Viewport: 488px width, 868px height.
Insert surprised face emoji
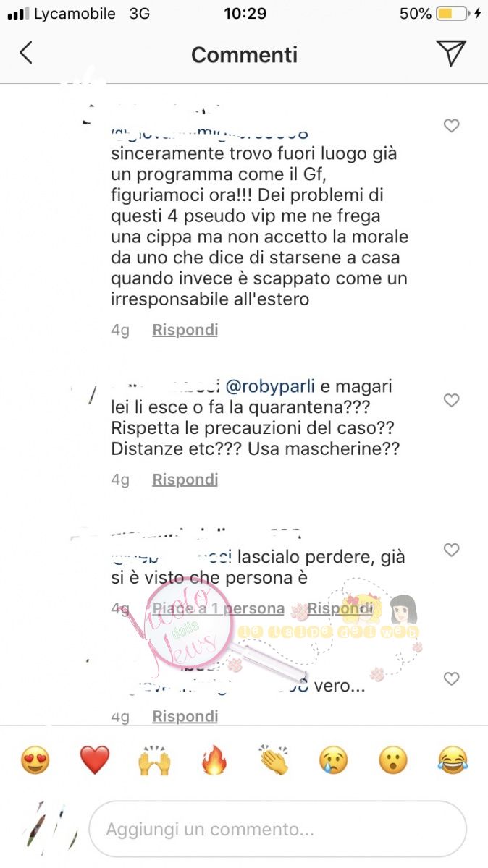[x=393, y=760]
